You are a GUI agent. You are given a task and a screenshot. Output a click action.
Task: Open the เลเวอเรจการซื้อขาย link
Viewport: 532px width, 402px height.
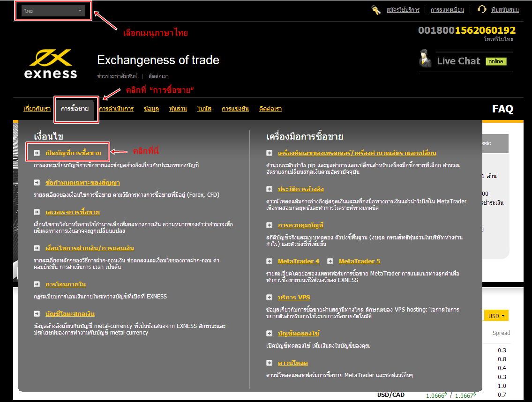tap(73, 212)
